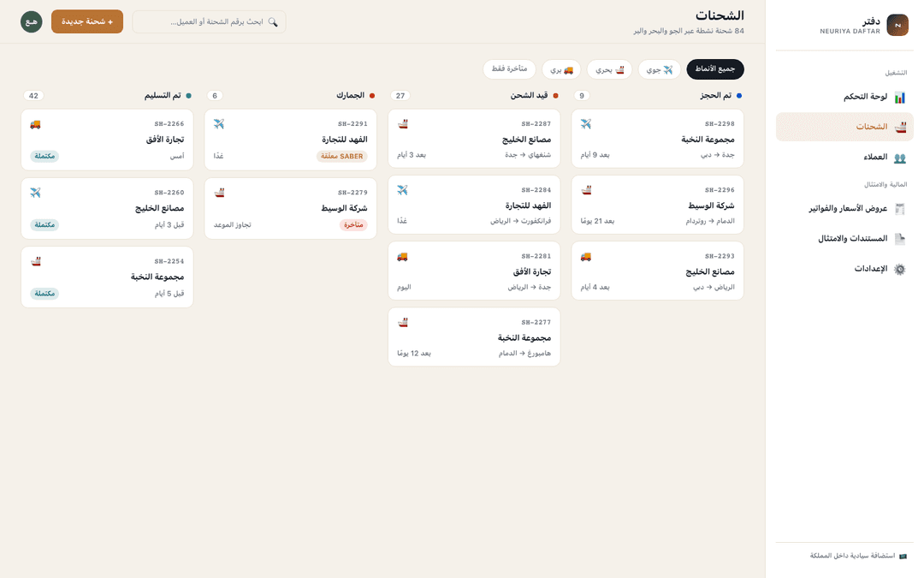Click the + شحنة جديدة button
The height and width of the screenshot is (578, 924).
tap(87, 21)
